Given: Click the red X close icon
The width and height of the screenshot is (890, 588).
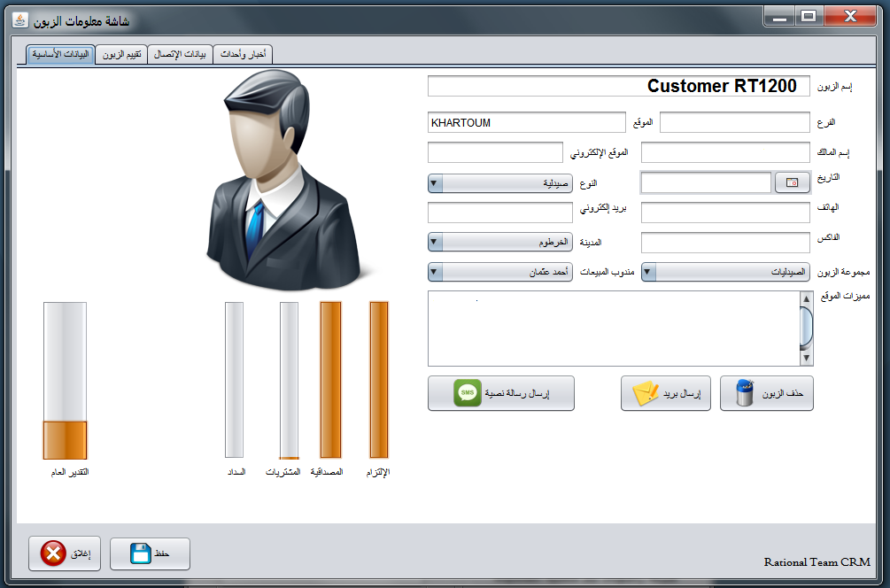Looking at the screenshot, I should pos(53,554).
